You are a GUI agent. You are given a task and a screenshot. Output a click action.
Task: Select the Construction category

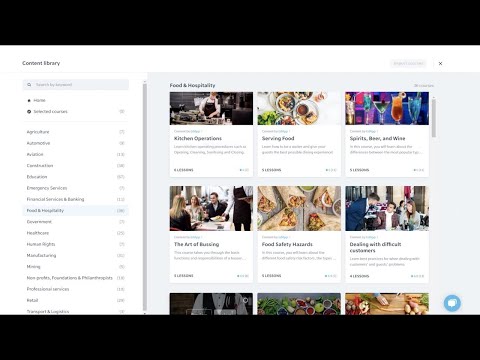pos(75,166)
